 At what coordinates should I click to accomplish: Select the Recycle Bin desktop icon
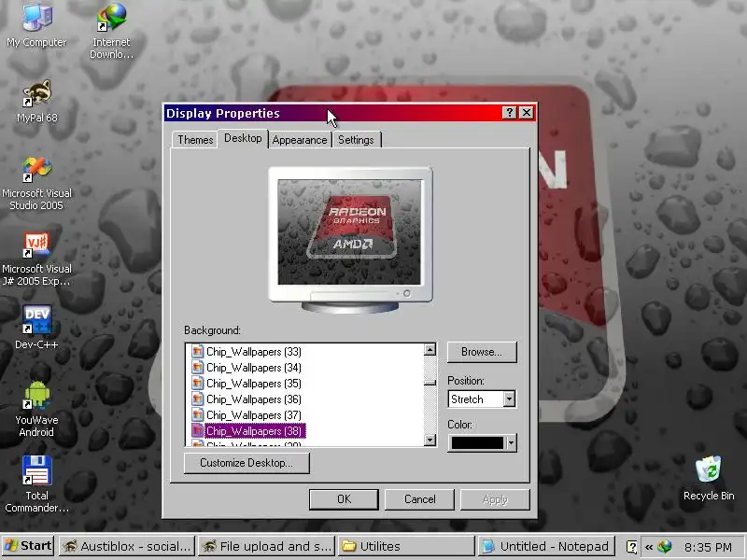[709, 478]
